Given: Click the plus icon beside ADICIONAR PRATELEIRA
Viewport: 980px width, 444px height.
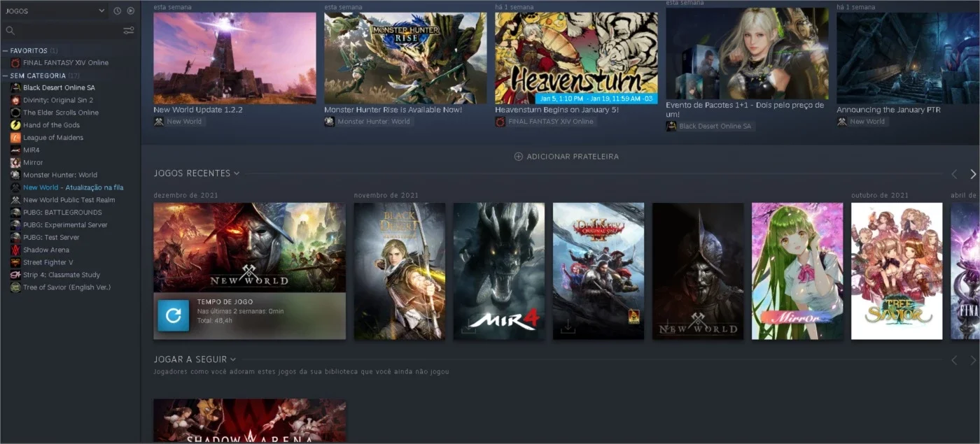Looking at the screenshot, I should tap(519, 157).
